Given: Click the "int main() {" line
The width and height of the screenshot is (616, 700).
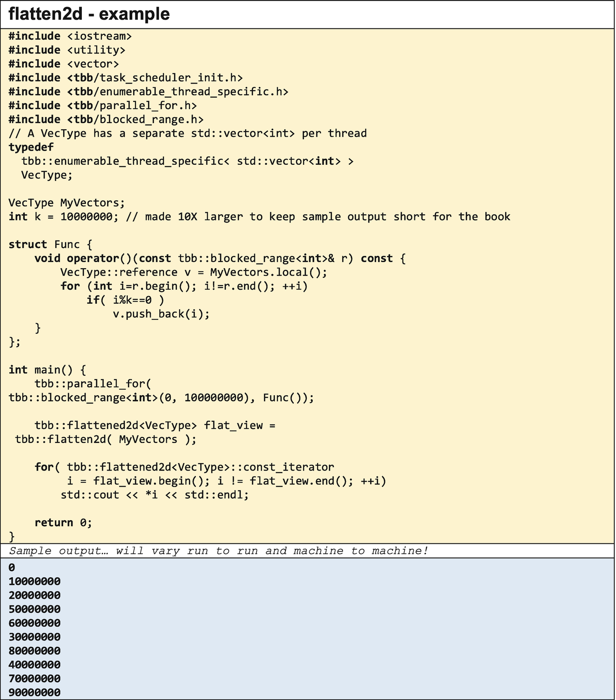Looking at the screenshot, I should point(47,370).
